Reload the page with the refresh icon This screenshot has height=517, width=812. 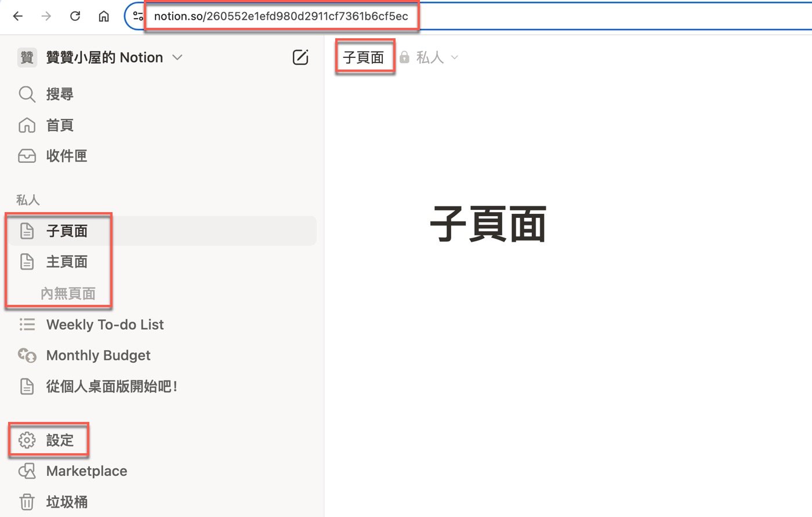75,16
